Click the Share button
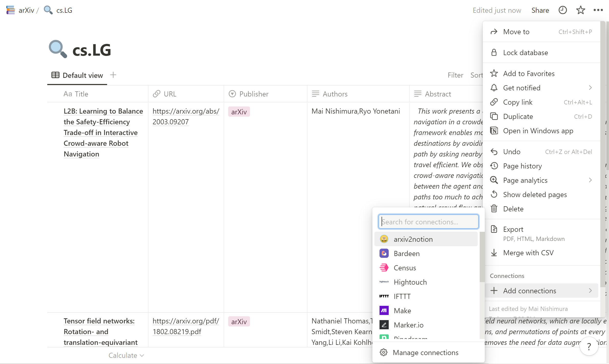 [540, 10]
